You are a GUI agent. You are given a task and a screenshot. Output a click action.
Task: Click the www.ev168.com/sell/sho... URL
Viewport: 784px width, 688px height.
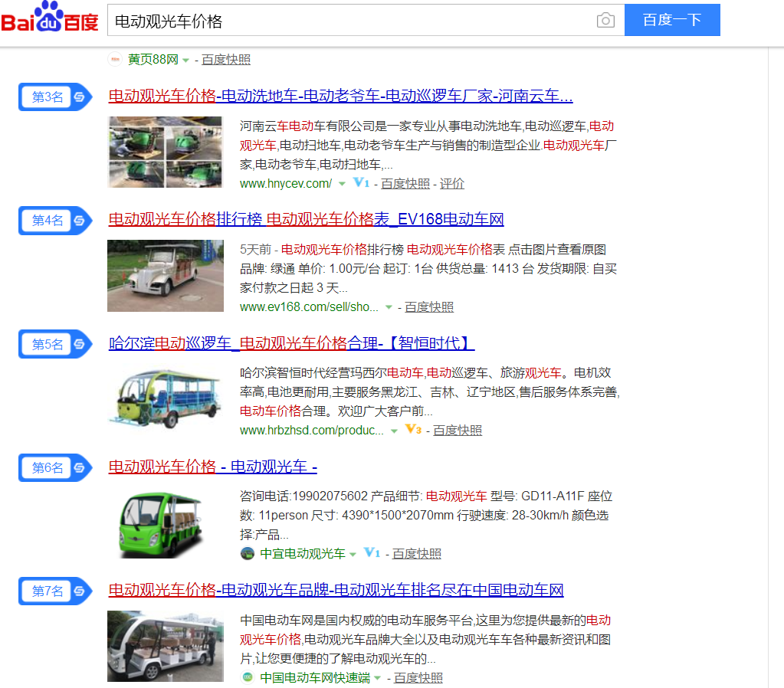click(309, 307)
